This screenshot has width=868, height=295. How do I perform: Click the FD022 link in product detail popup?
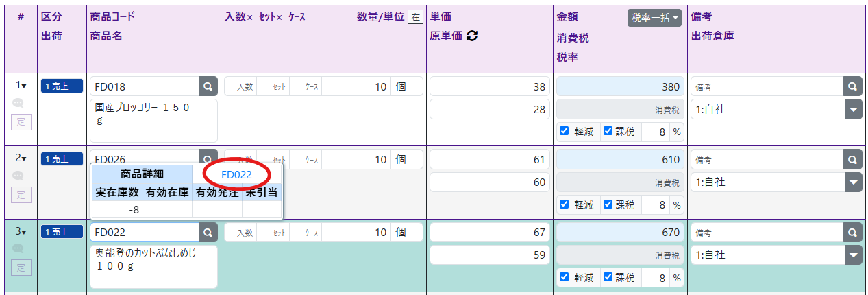point(236,174)
